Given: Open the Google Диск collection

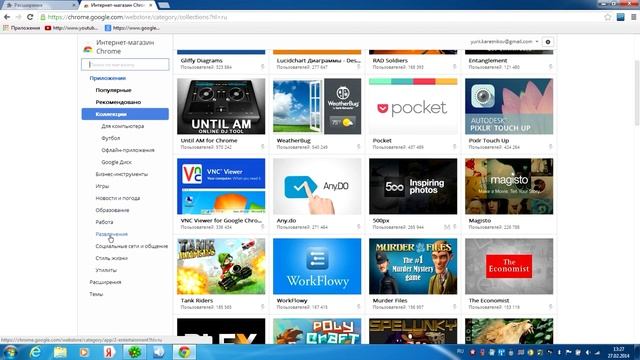Looking at the screenshot, I should click(x=116, y=162).
